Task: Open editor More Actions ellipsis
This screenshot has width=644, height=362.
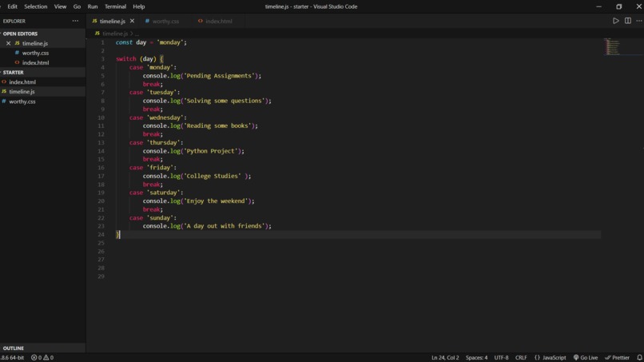Action: [639, 21]
